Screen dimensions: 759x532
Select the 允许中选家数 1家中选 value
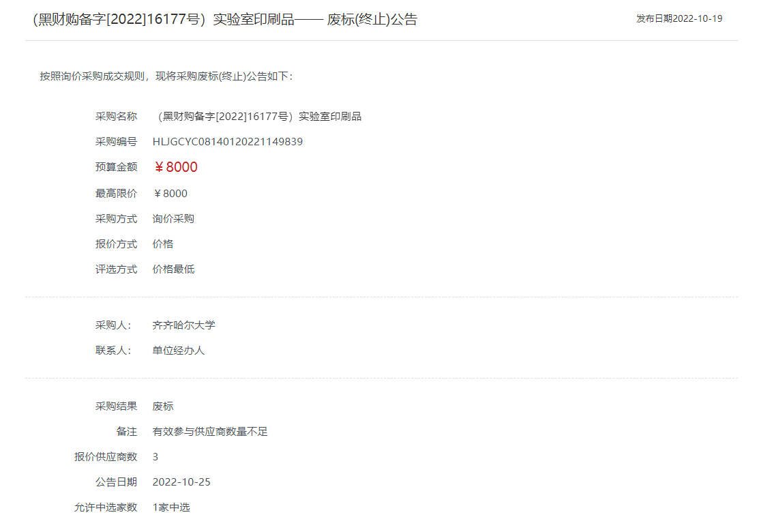pyautogui.click(x=173, y=507)
